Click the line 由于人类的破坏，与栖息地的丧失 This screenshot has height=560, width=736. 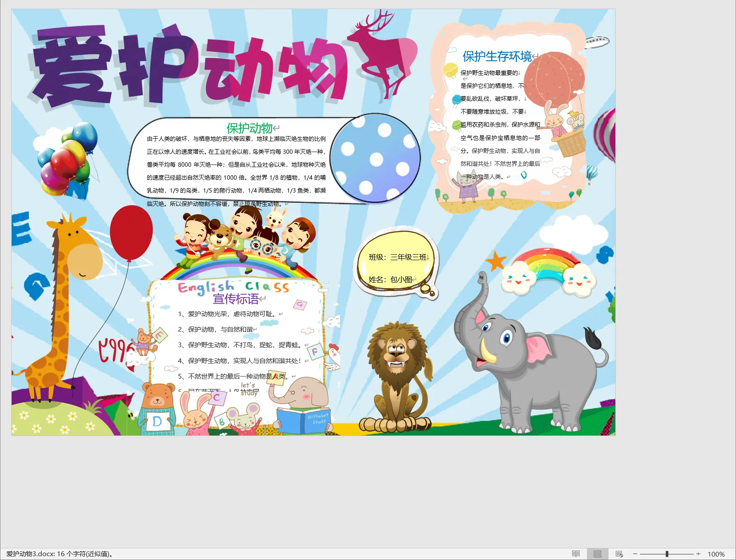point(236,139)
